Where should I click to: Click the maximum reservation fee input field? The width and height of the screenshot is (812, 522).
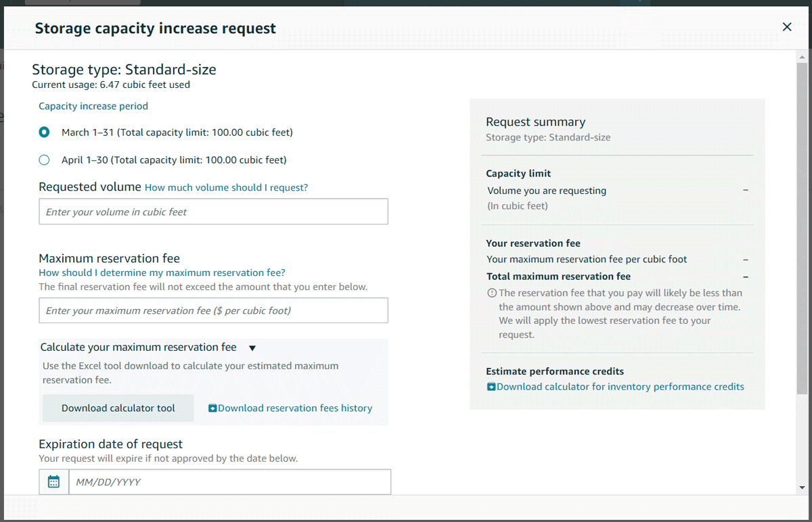pyautogui.click(x=213, y=310)
